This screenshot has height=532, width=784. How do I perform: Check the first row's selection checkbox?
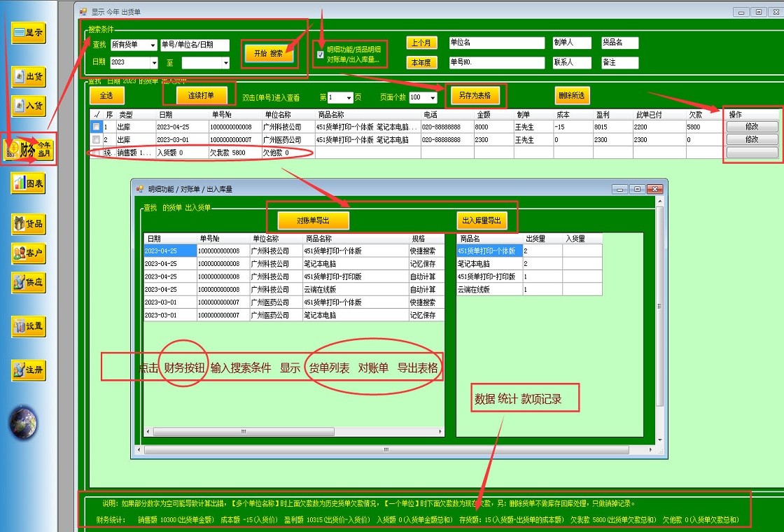point(96,127)
